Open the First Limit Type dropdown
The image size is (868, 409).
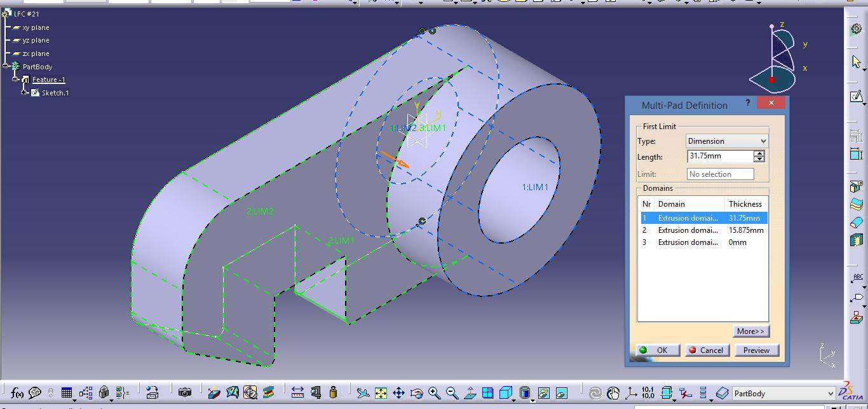[x=727, y=141]
